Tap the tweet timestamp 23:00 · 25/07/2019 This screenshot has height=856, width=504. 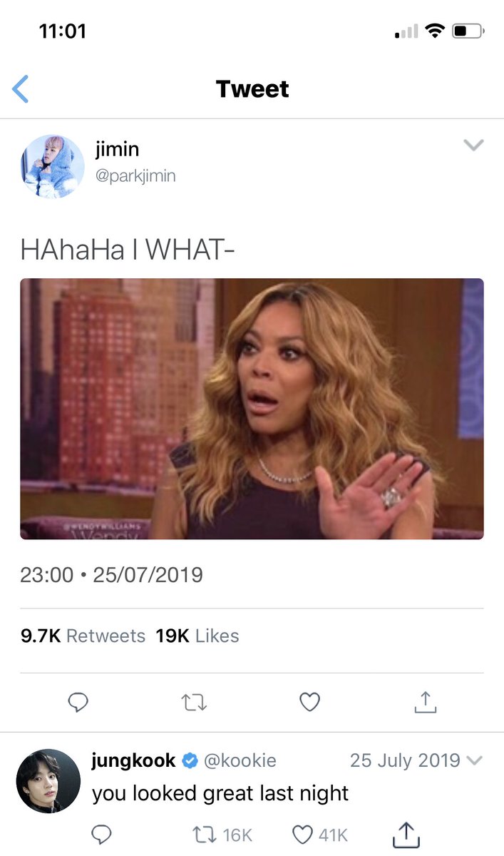click(x=111, y=575)
